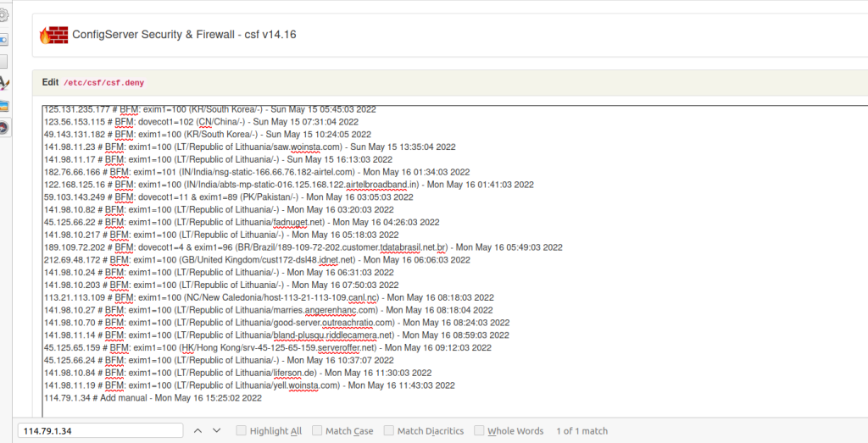Image resolution: width=868 pixels, height=443 pixels.
Task: Click the '114.79.1.34 # Add manual' line
Action: 153,398
